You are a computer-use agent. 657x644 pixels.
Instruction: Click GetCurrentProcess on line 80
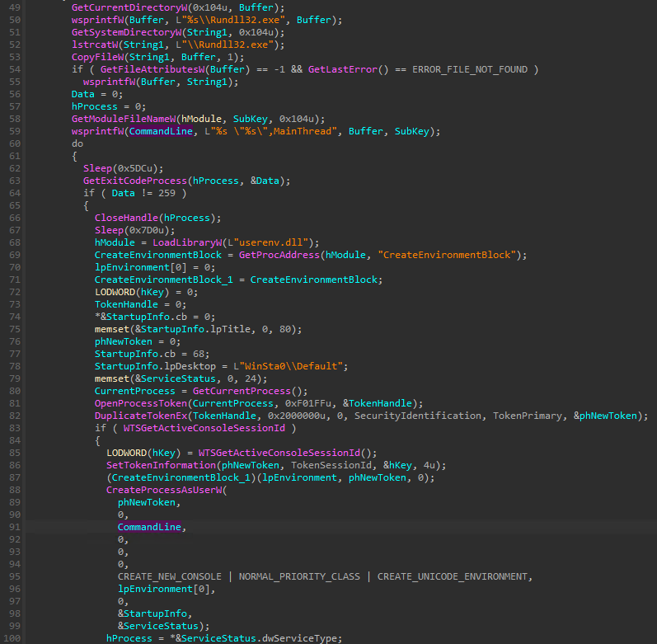(x=242, y=391)
